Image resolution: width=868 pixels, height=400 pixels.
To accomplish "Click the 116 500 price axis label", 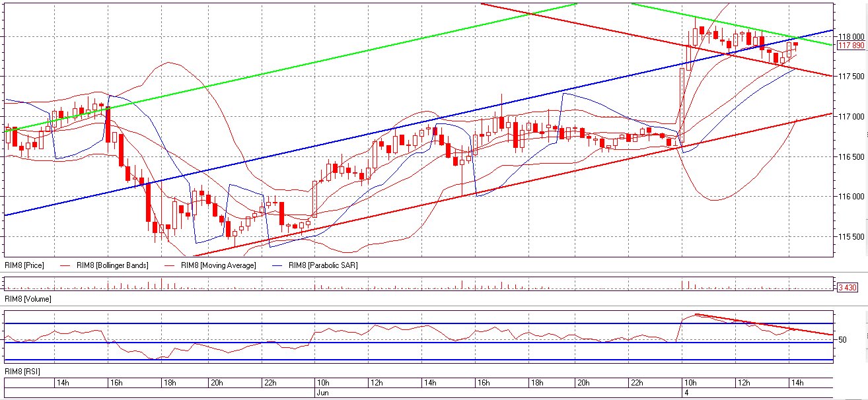I will (851, 157).
